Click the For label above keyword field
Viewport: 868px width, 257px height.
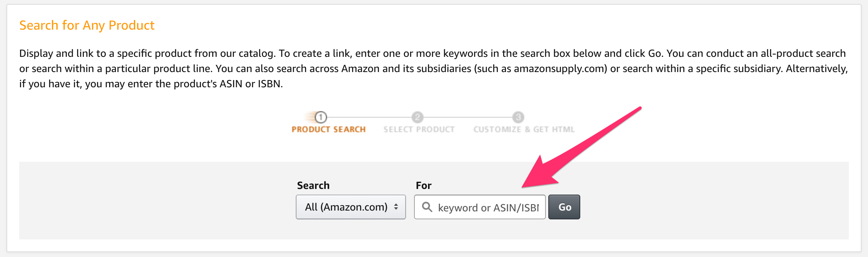pyautogui.click(x=424, y=185)
